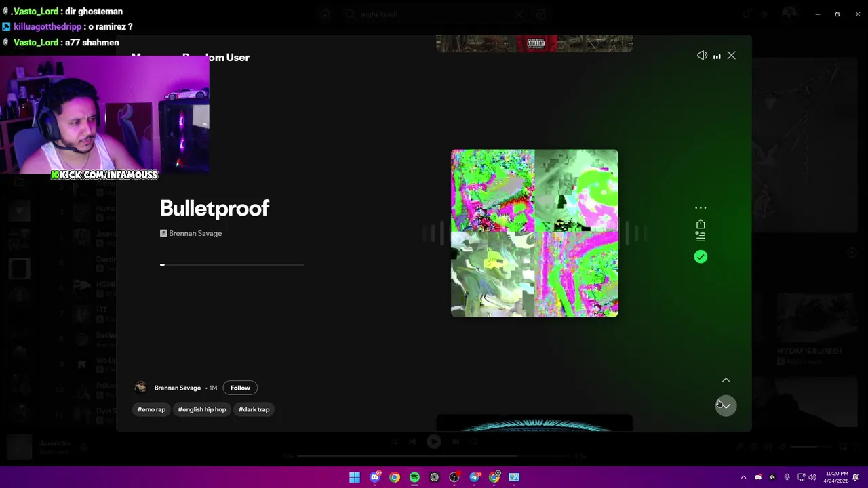
Task: Add Bulletproof to the queue
Action: 701,237
